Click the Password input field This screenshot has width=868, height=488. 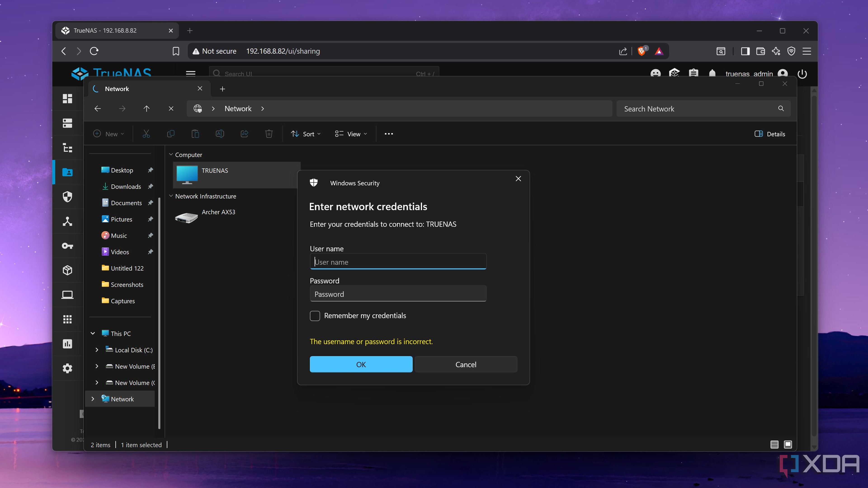[x=398, y=294]
